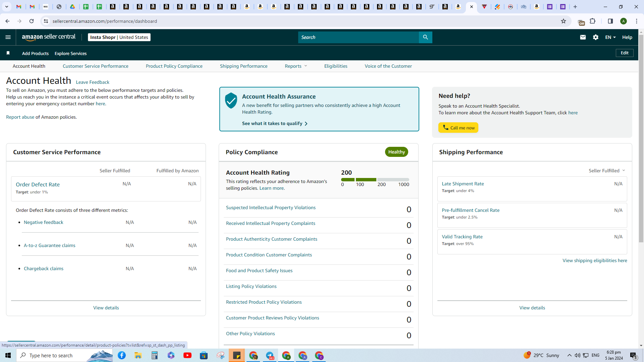Open Windows Start menu

pyautogui.click(x=8, y=355)
